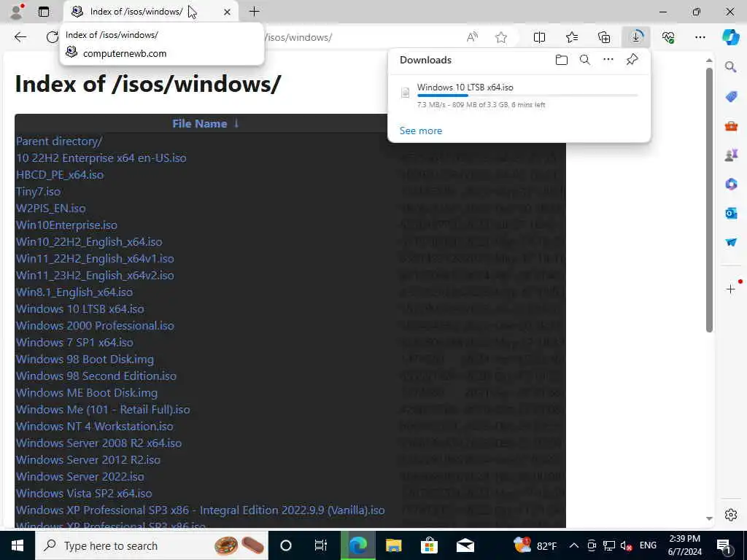Download HBCD_PE_x64.iso file

tap(60, 175)
